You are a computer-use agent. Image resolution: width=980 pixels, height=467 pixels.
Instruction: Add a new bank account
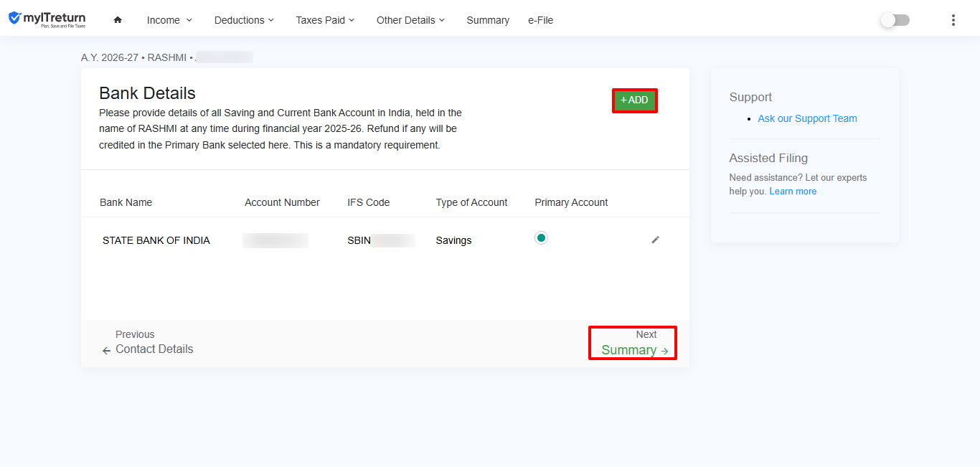pos(634,100)
